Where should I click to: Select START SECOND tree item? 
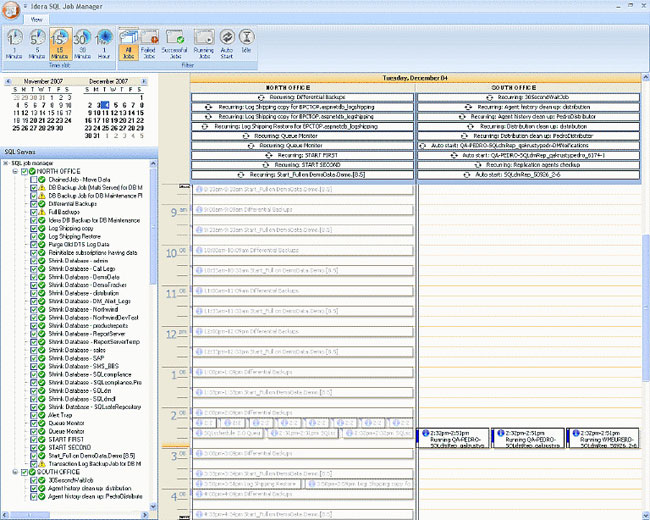click(70, 447)
